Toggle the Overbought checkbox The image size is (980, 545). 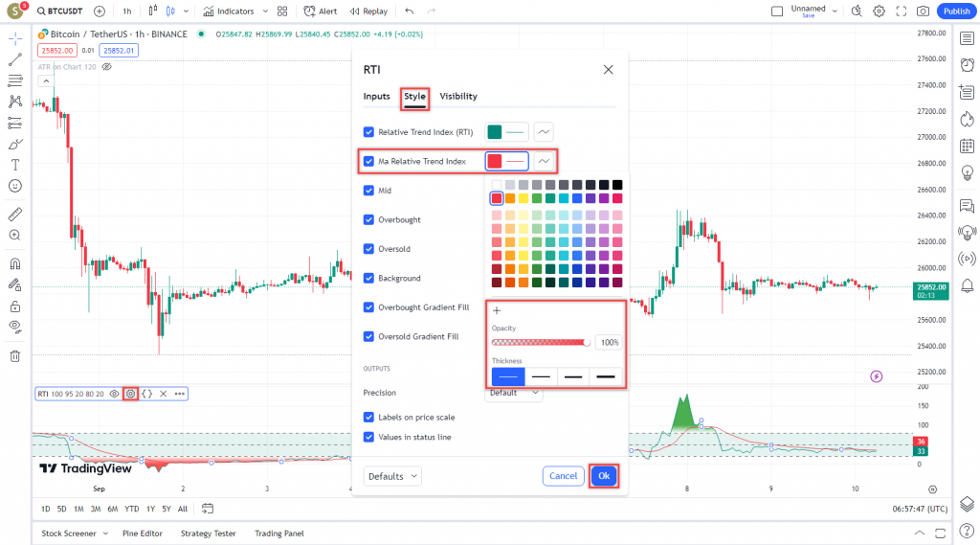click(x=368, y=219)
